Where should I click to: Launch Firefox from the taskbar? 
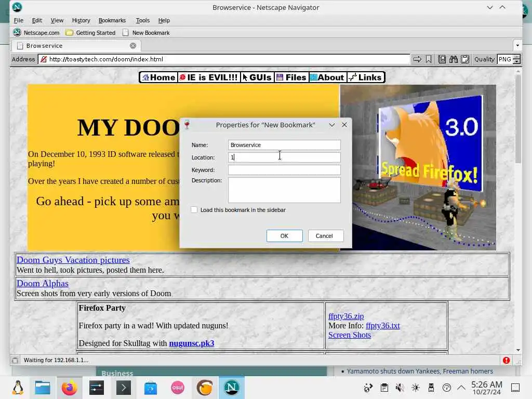coord(69,388)
